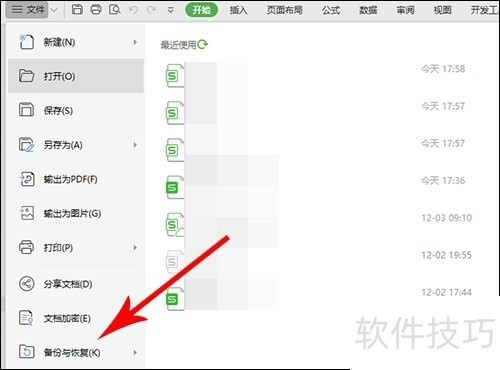500x370 pixels.
Task: Click the redo arrow icon
Action: pos(152,10)
